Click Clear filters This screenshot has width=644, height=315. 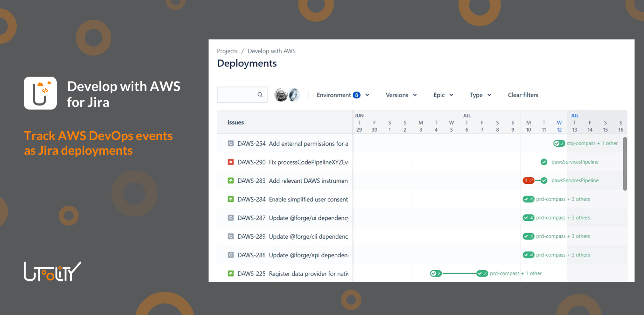(x=523, y=95)
